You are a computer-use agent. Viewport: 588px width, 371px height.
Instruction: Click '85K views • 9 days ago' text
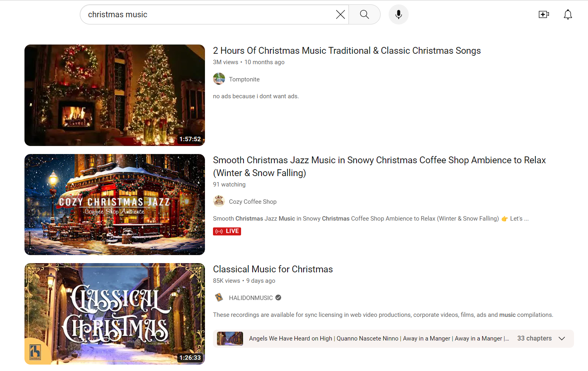point(244,281)
